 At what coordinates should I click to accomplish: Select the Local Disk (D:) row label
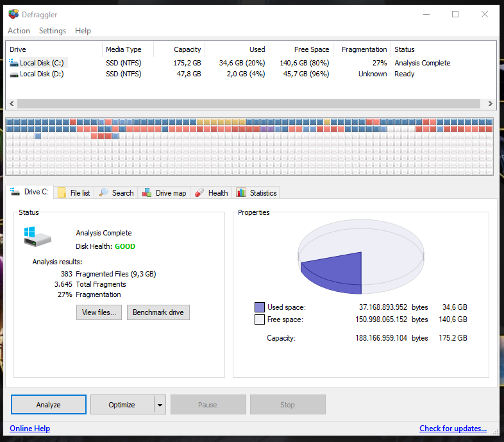[42, 74]
